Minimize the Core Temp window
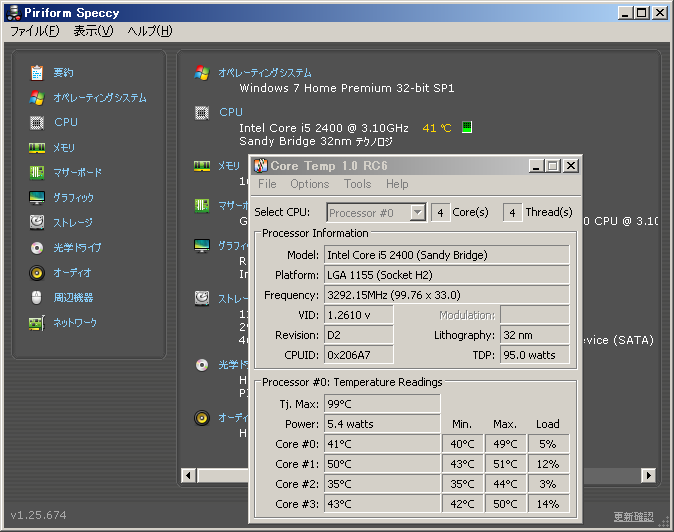 [536, 165]
